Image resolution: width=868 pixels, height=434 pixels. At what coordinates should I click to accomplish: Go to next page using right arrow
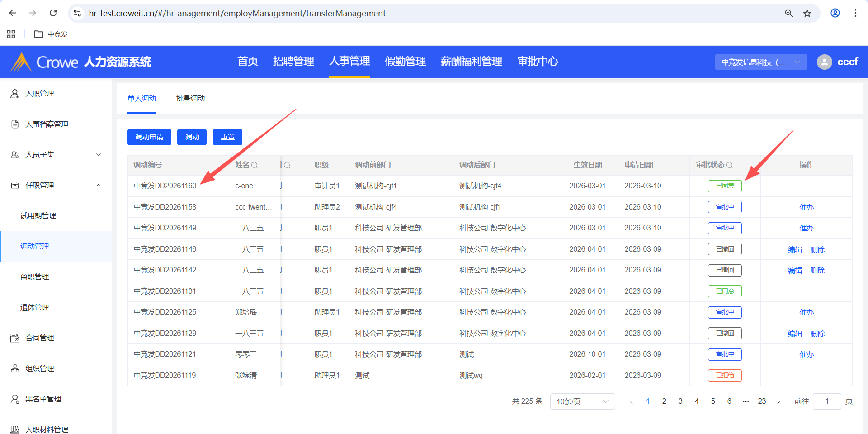778,401
